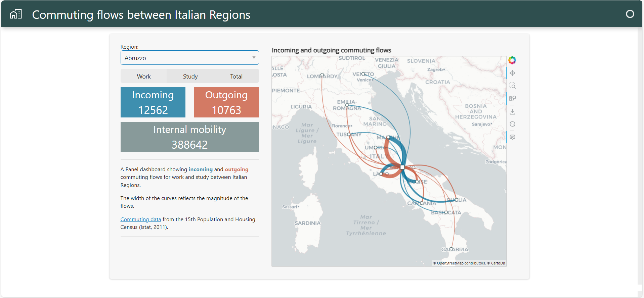
Task: Toggle the Wheel Zoom tool
Action: tap(512, 98)
